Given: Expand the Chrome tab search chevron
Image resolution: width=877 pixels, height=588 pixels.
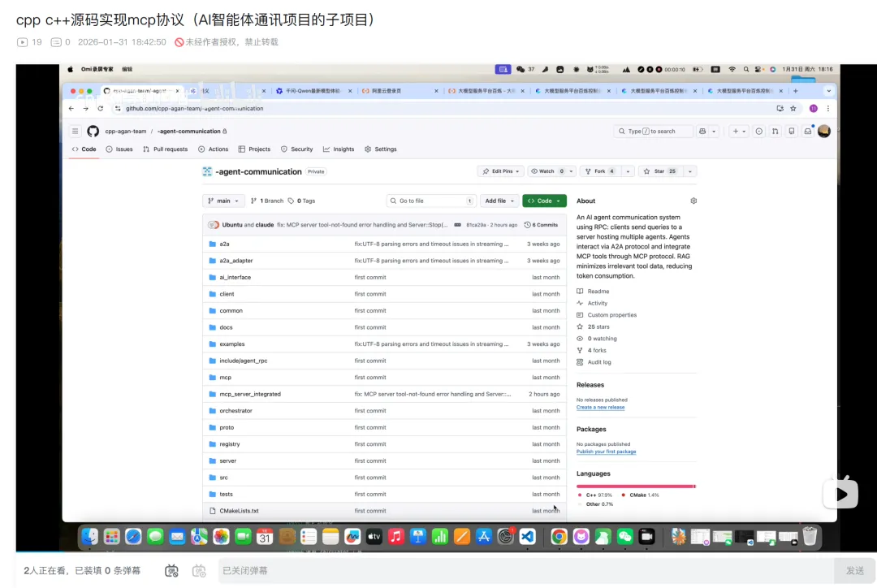Looking at the screenshot, I should point(829,91).
